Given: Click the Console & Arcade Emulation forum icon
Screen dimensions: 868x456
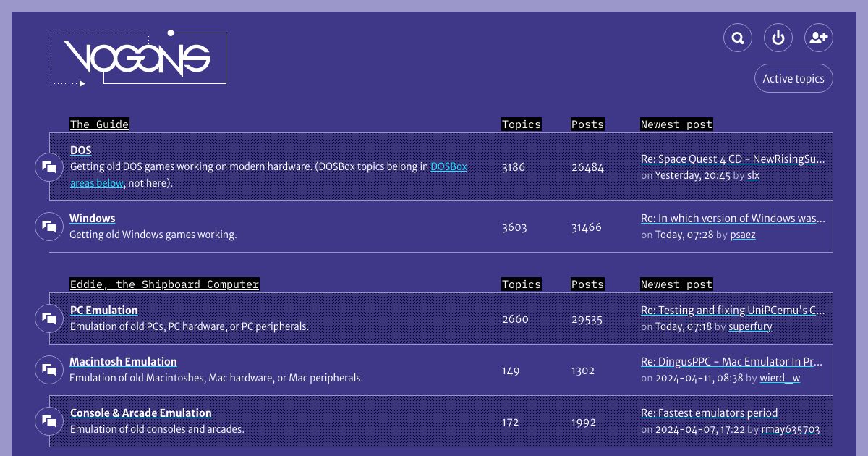Looking at the screenshot, I should click(x=49, y=421).
